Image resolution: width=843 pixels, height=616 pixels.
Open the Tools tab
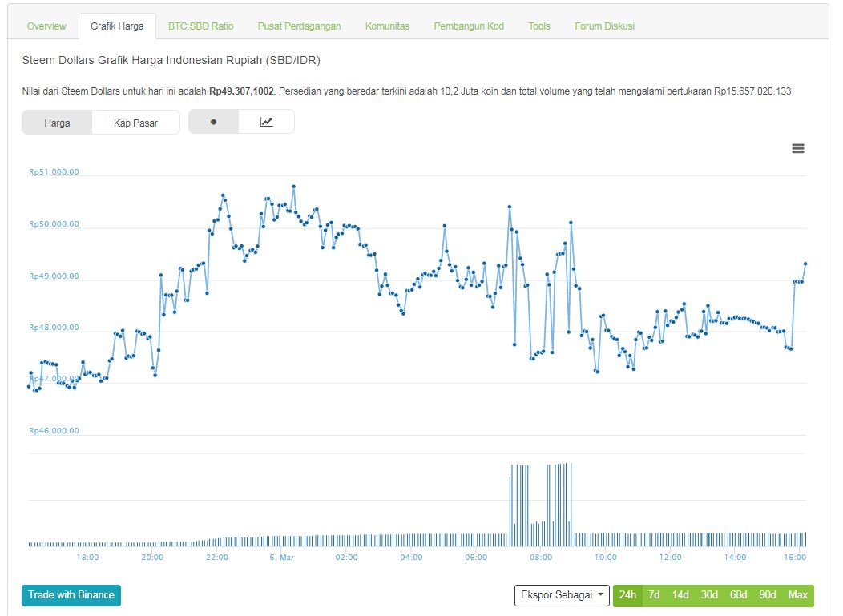point(538,26)
